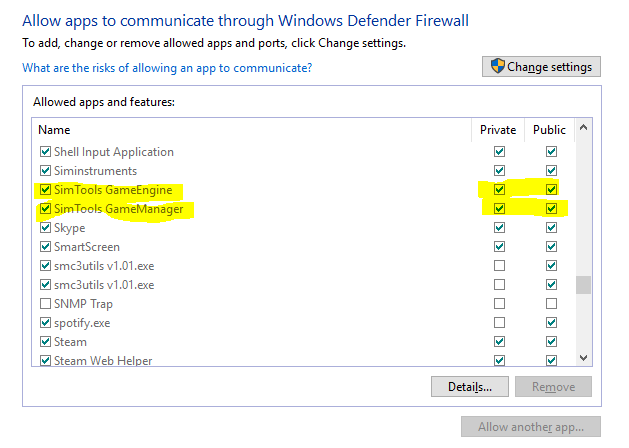Uncheck Shell Input Application name checkbox
Viewport: 629px width, 448px height.
coord(45,152)
